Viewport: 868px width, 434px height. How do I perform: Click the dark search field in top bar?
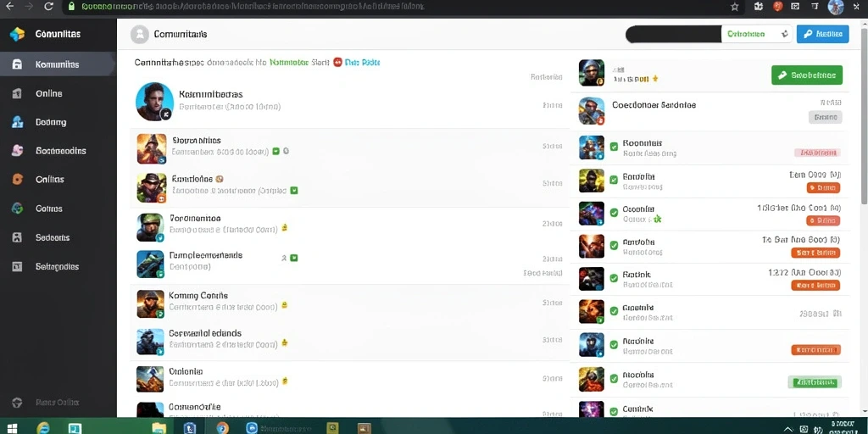[673, 34]
